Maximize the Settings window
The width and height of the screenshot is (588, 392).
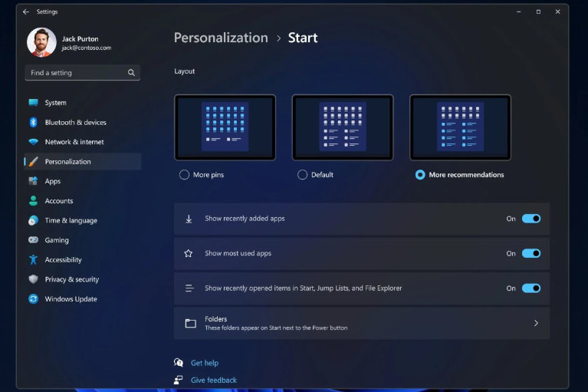click(538, 12)
